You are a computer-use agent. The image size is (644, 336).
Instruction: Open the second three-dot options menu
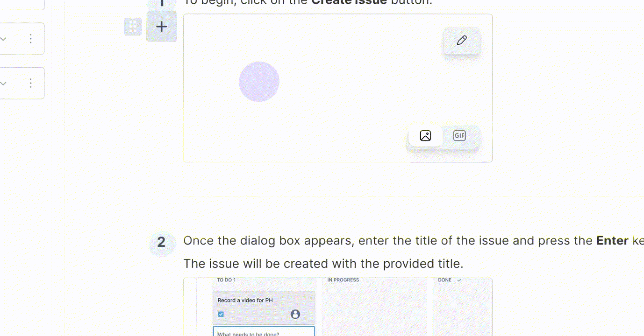click(31, 84)
